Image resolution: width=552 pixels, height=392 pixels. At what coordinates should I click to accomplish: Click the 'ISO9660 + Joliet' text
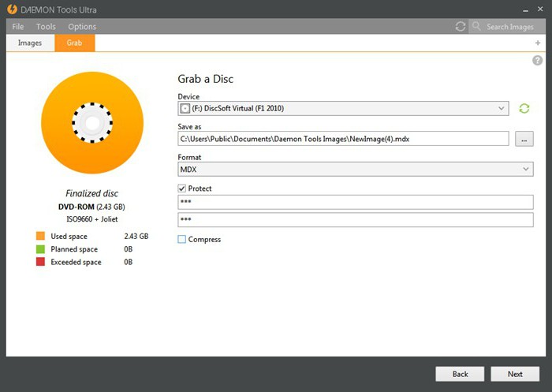[92, 219]
